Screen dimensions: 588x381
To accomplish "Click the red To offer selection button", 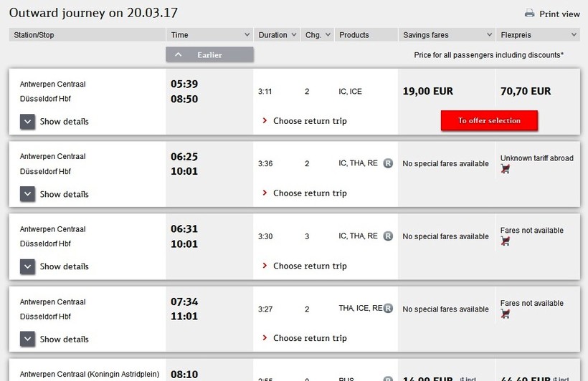I will tap(489, 120).
